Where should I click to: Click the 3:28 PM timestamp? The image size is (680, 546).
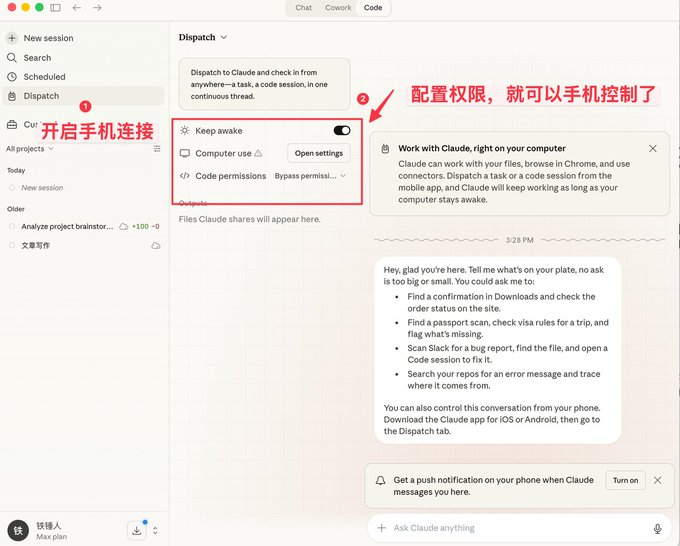tap(519, 240)
